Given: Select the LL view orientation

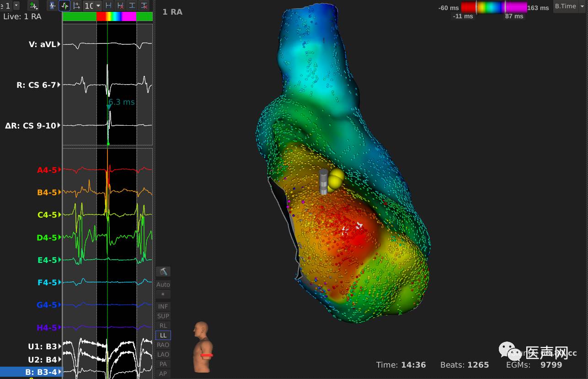Looking at the screenshot, I should click(x=163, y=335).
